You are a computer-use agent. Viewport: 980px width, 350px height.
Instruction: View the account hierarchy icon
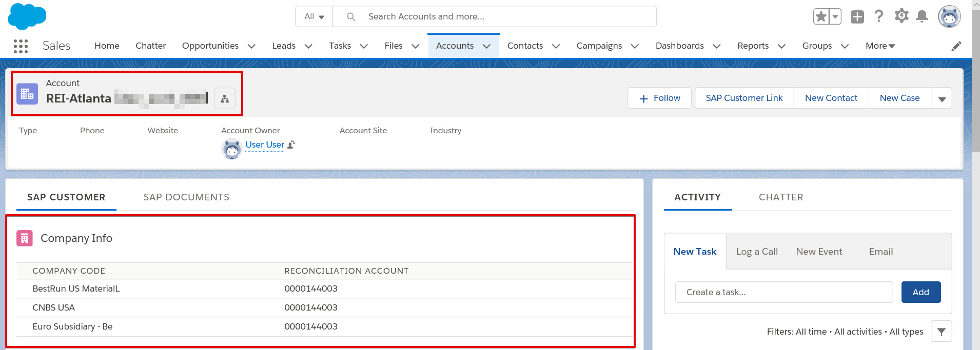point(225,98)
